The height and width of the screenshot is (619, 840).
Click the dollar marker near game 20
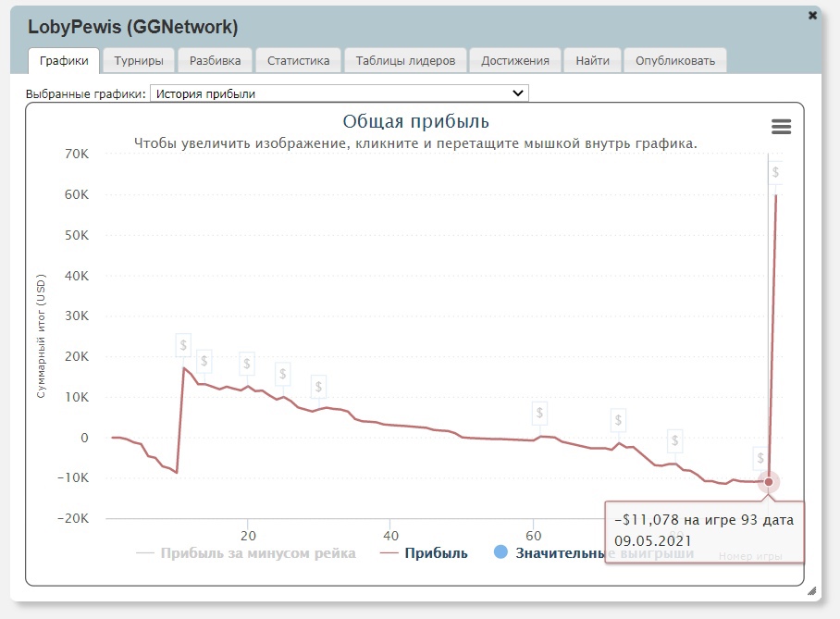pyautogui.click(x=247, y=364)
